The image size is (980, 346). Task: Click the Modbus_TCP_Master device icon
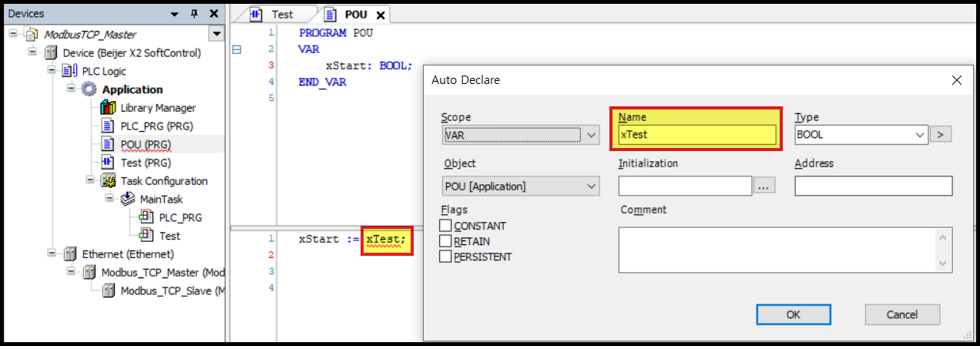pos(89,272)
